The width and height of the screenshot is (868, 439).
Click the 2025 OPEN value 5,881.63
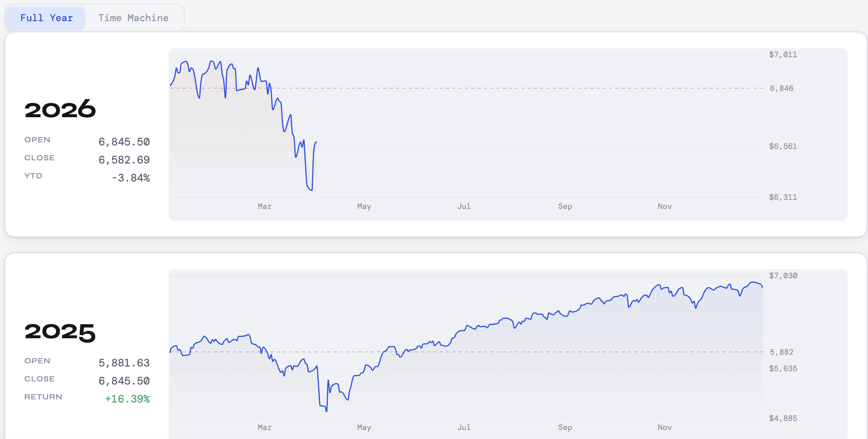pyautogui.click(x=124, y=363)
